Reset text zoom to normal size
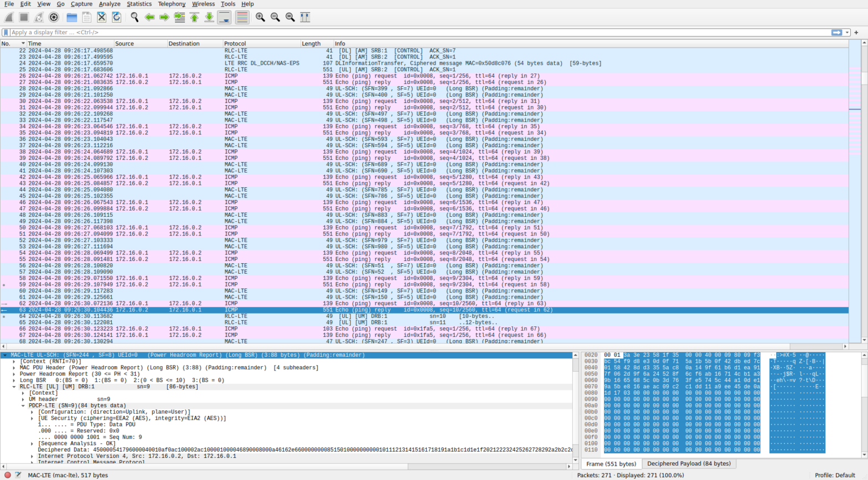Viewport: 868px width, 480px height. tap(290, 17)
